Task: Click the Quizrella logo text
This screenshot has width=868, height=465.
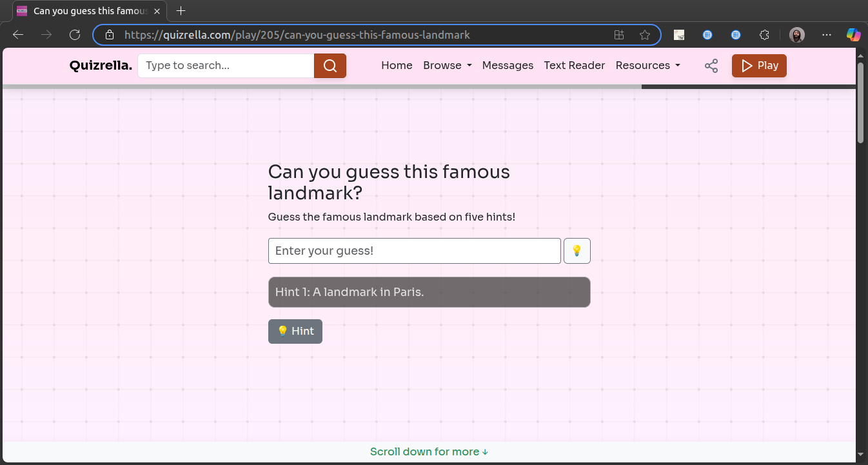Action: [x=100, y=65]
